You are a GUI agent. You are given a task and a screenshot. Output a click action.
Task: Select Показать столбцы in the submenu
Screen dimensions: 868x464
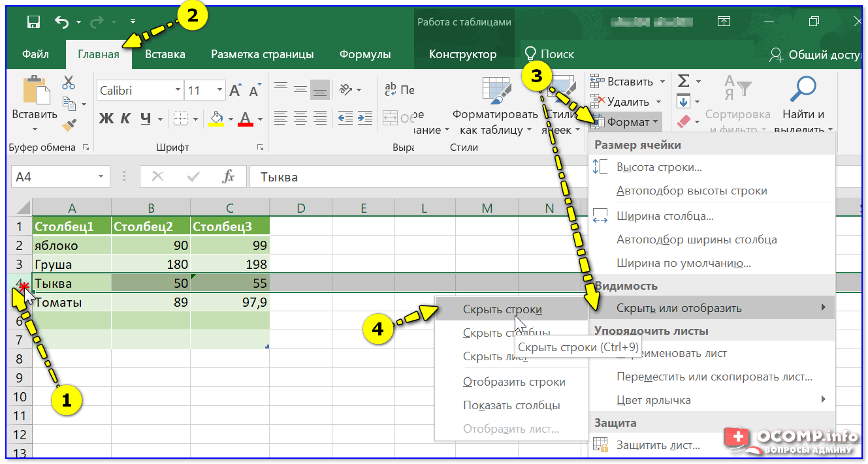pyautogui.click(x=511, y=405)
